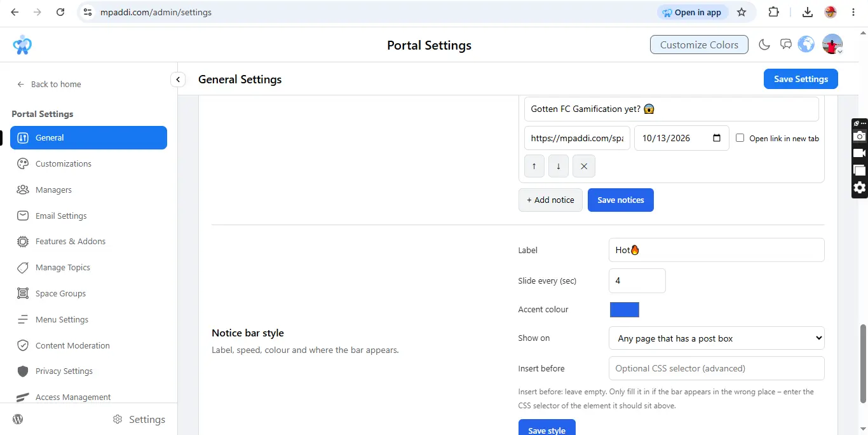
Task: Click the Save notices button
Action: coord(621,200)
